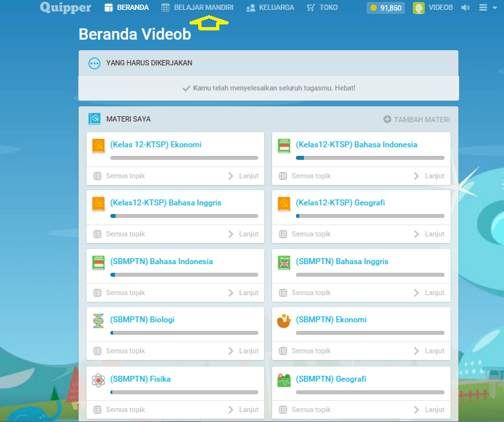Open the Keluarga menu item
The width and height of the screenshot is (504, 422).
click(x=270, y=7)
